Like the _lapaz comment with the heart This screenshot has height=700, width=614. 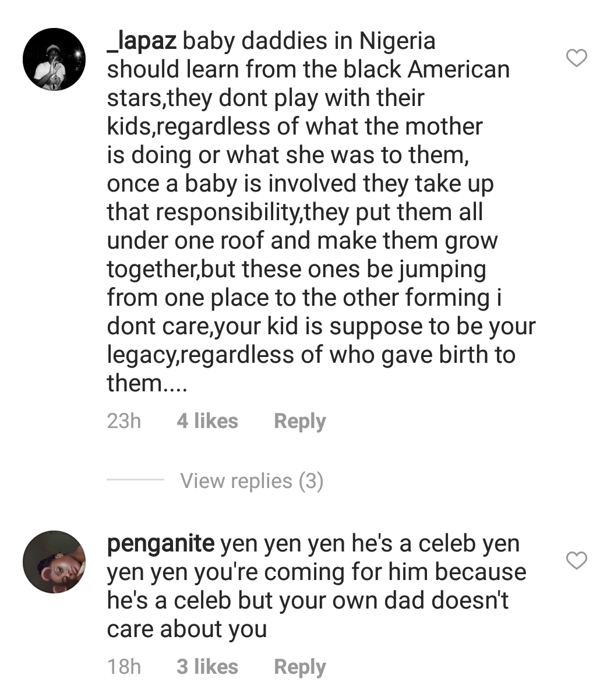(x=577, y=58)
